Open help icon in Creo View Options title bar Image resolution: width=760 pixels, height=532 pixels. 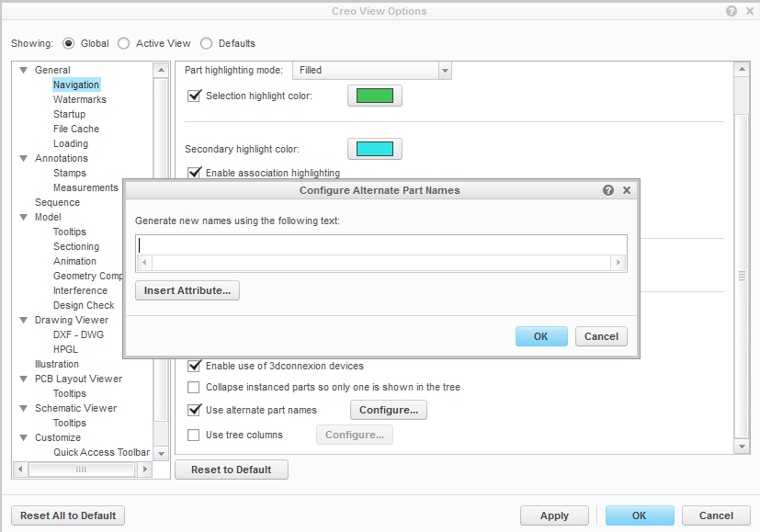pos(732,11)
